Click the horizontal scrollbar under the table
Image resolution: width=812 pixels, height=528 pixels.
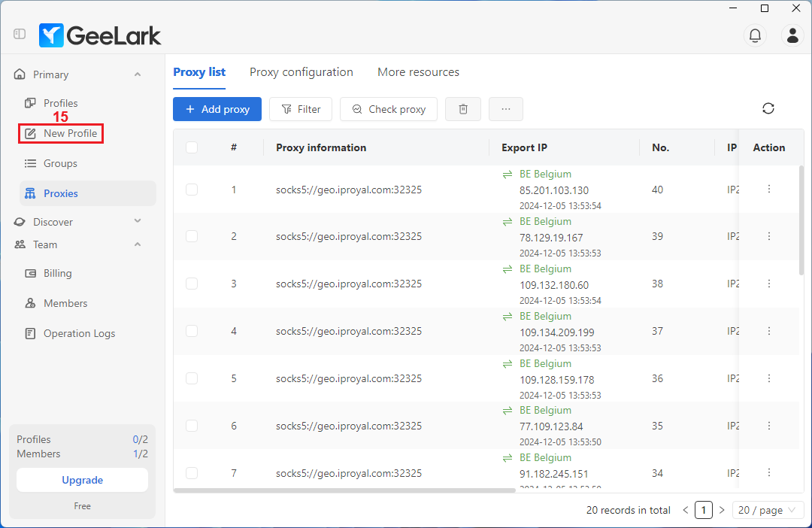344,490
